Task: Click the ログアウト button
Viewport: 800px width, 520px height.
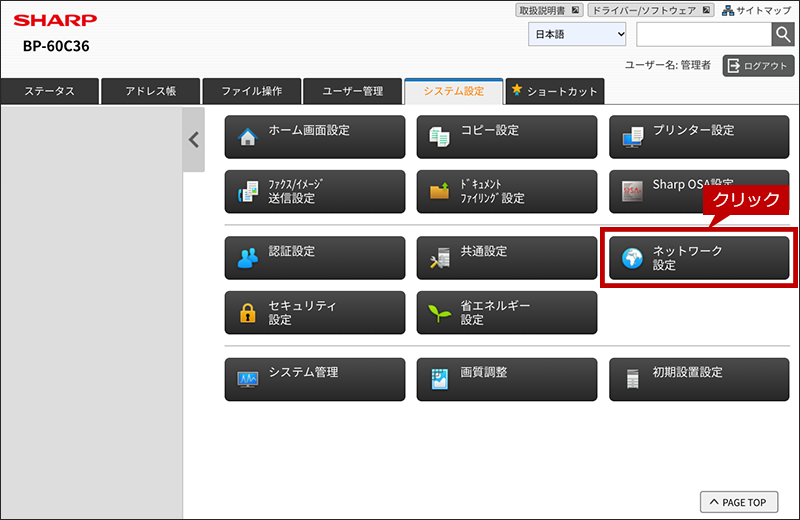Action: [758, 66]
